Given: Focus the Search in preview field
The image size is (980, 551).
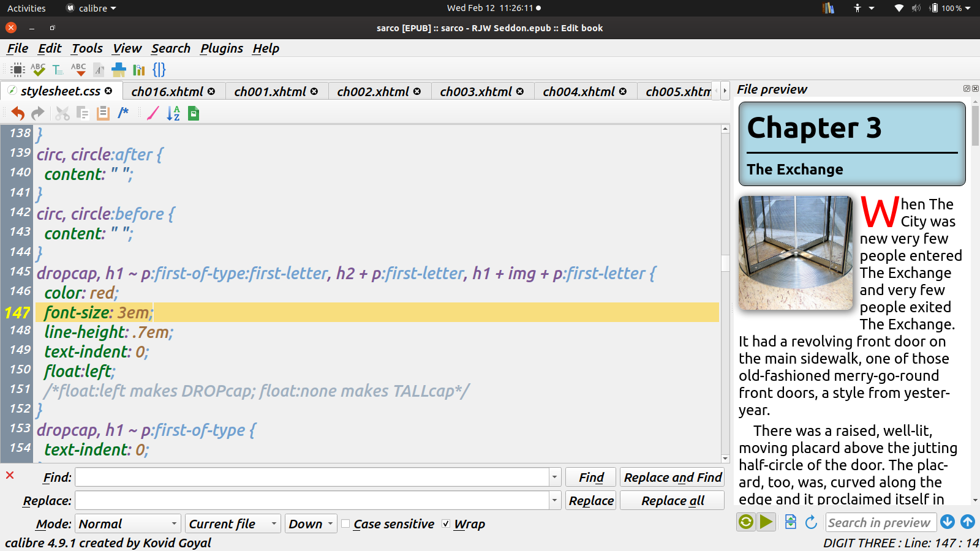Looking at the screenshot, I should click(881, 522).
